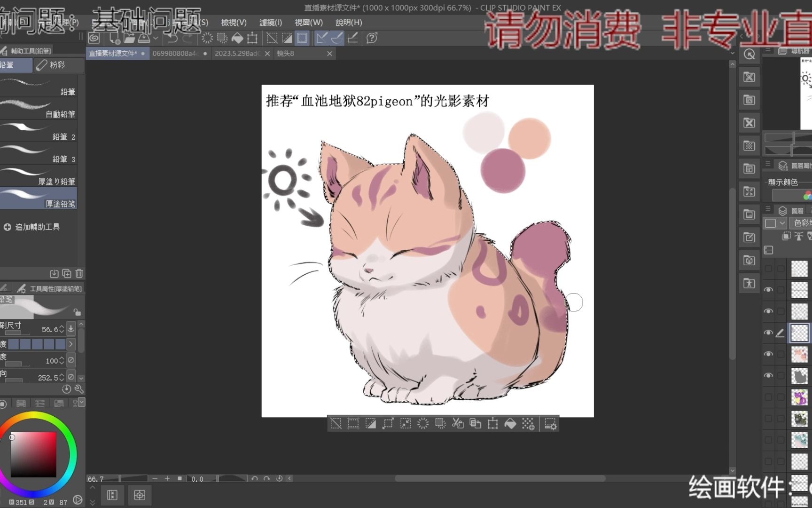The image size is (812, 508).
Task: Open 檢視(V) View menu
Action: pyautogui.click(x=234, y=22)
